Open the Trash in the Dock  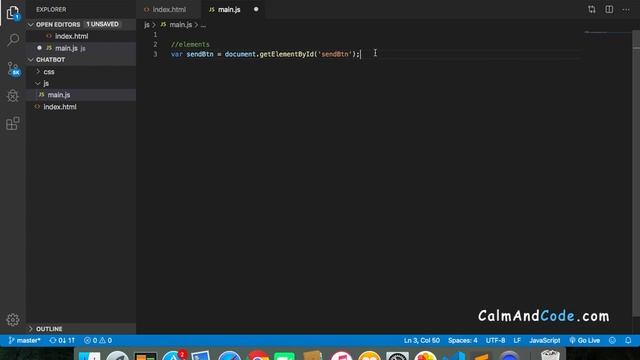click(550, 355)
